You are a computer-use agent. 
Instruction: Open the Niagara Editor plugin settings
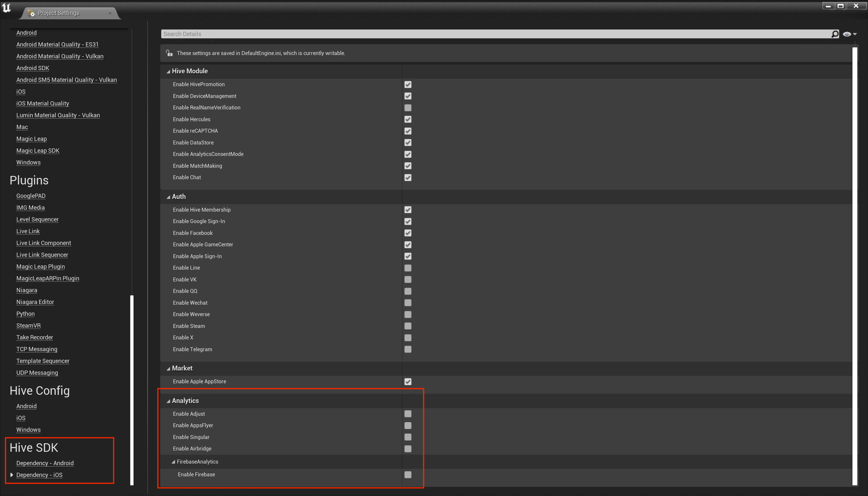coord(35,302)
